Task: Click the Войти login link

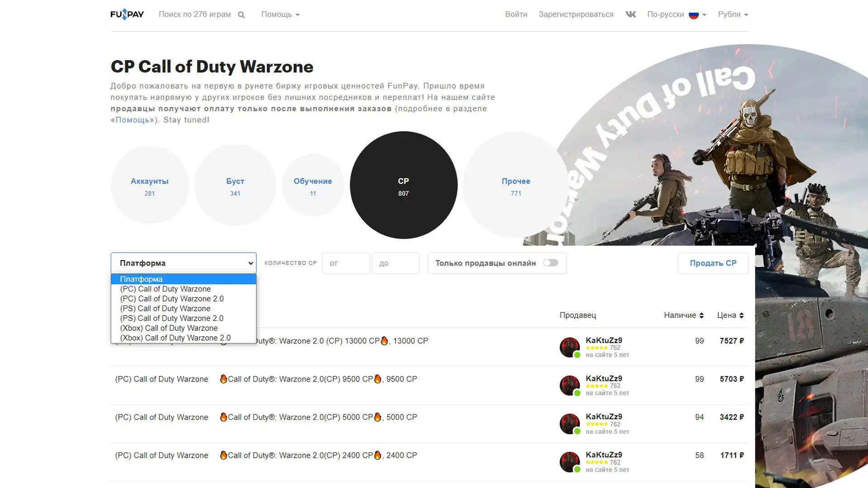Action: pyautogui.click(x=516, y=14)
